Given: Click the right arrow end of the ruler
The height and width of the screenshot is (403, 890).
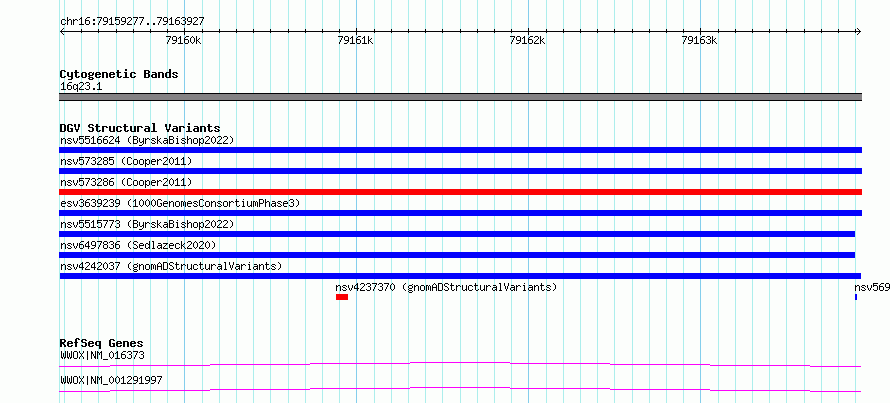Looking at the screenshot, I should tap(859, 32).
